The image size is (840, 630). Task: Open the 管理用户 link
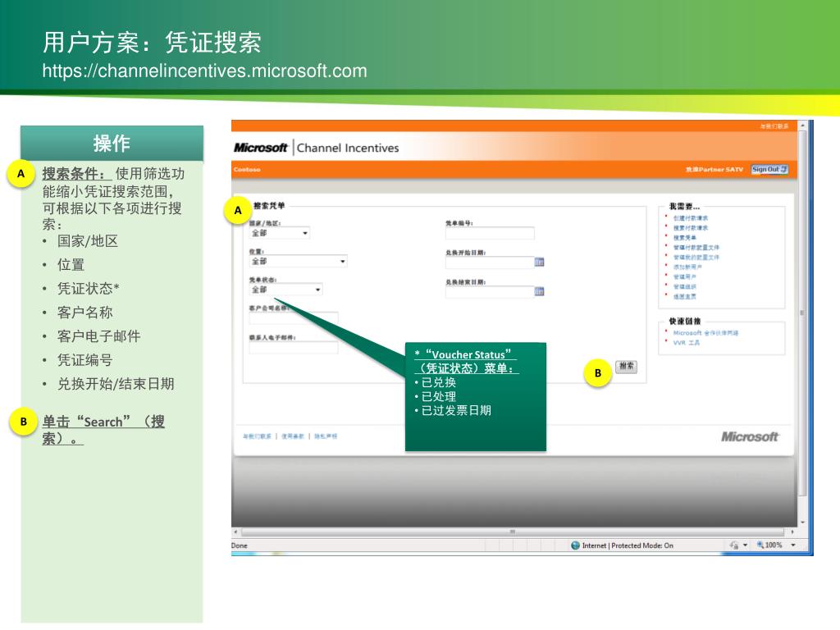pyautogui.click(x=685, y=277)
